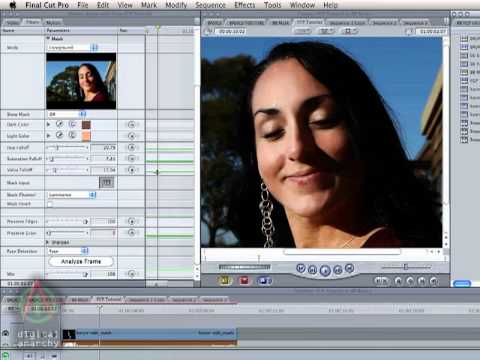Go to next edit in the Canvas

(349, 268)
